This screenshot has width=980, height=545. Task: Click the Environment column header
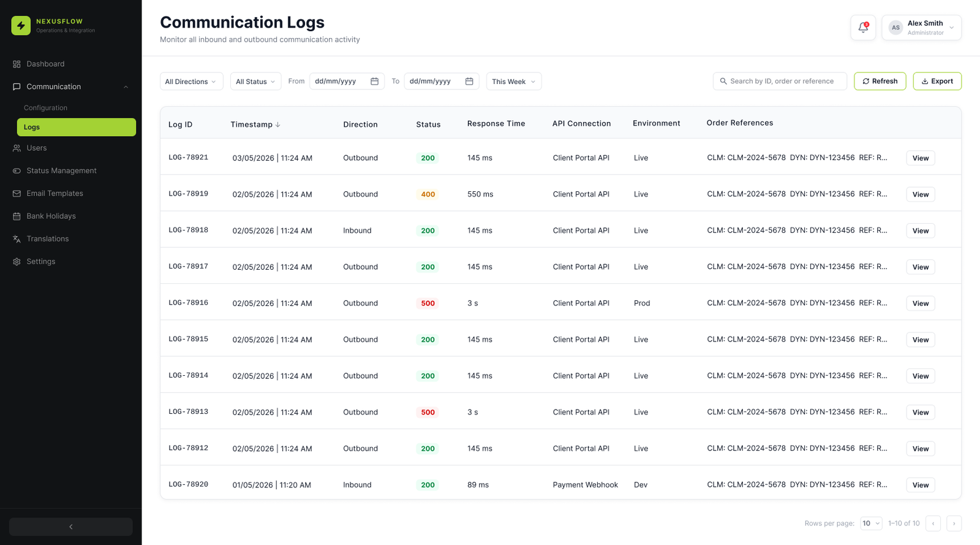pos(657,123)
